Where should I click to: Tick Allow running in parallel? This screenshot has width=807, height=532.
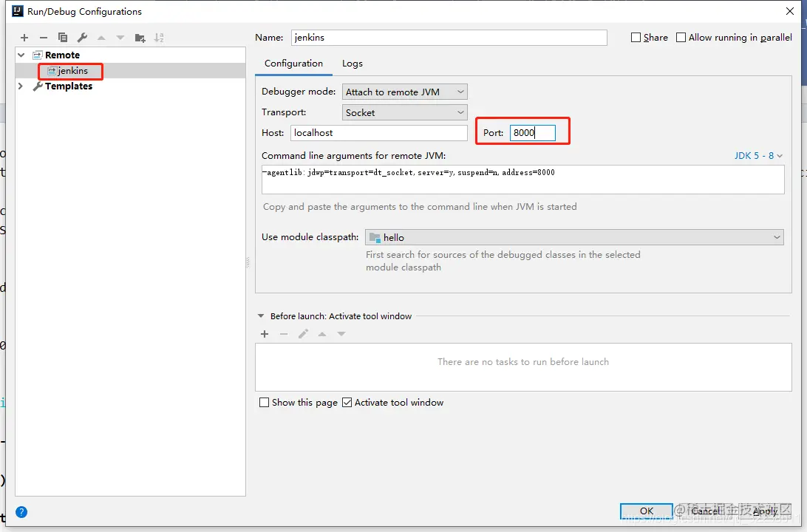point(681,38)
